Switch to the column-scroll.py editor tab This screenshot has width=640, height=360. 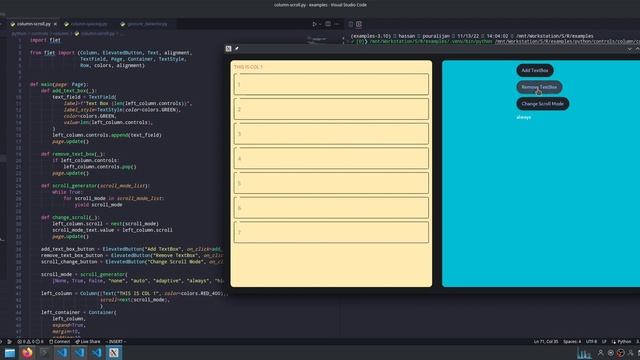(33, 24)
